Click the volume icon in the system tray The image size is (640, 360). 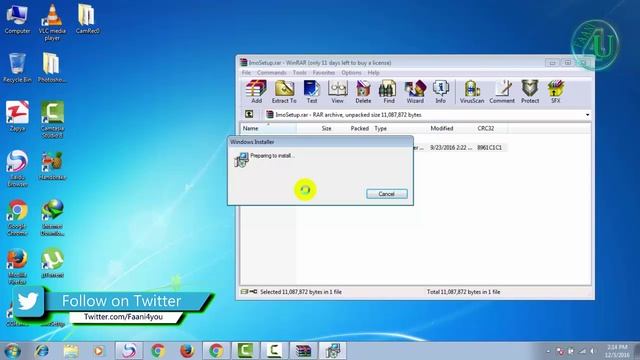pos(592,351)
